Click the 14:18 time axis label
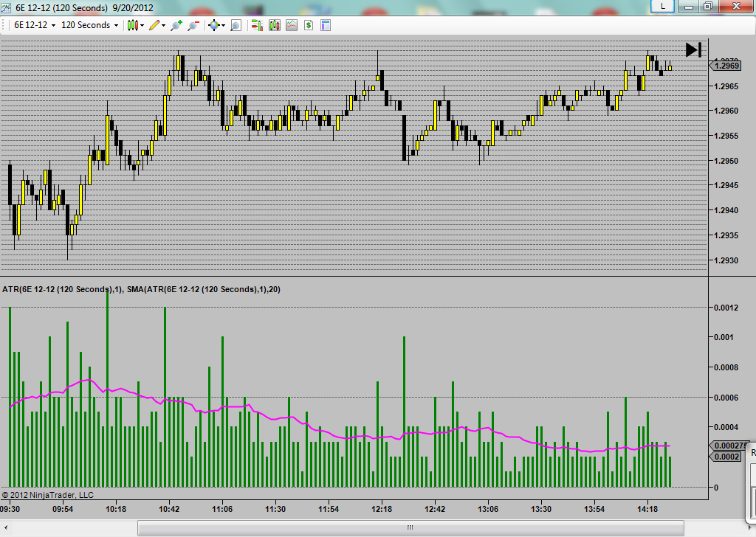 (647, 508)
